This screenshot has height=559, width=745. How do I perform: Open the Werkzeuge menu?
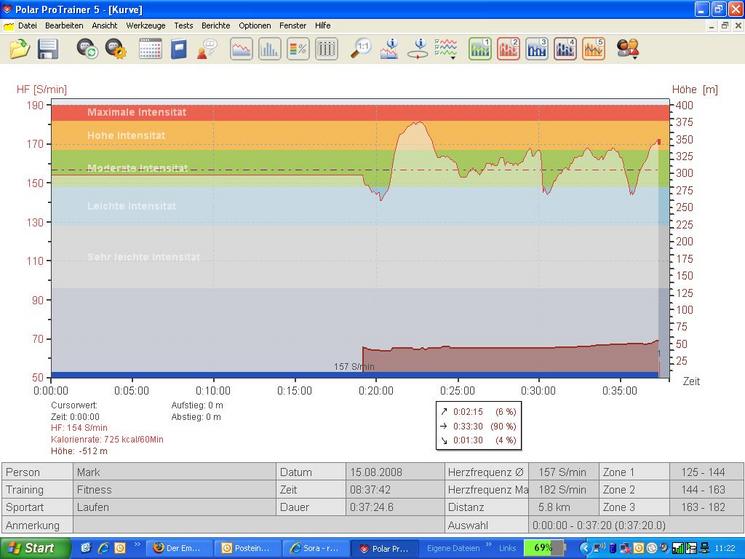pos(145,24)
